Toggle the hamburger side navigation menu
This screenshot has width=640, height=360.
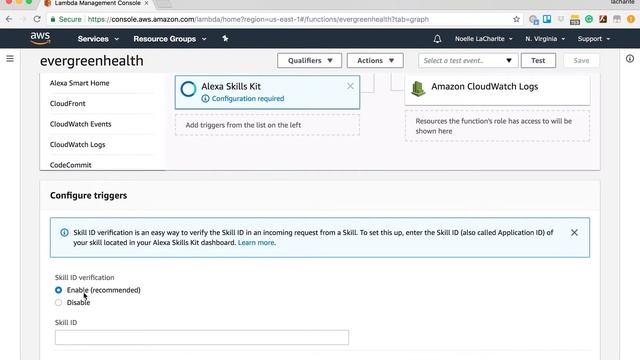(x=10, y=59)
